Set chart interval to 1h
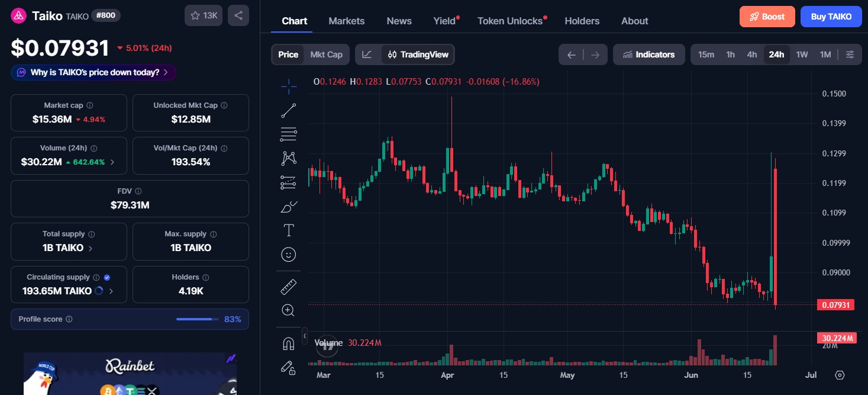The image size is (868, 395). (731, 54)
